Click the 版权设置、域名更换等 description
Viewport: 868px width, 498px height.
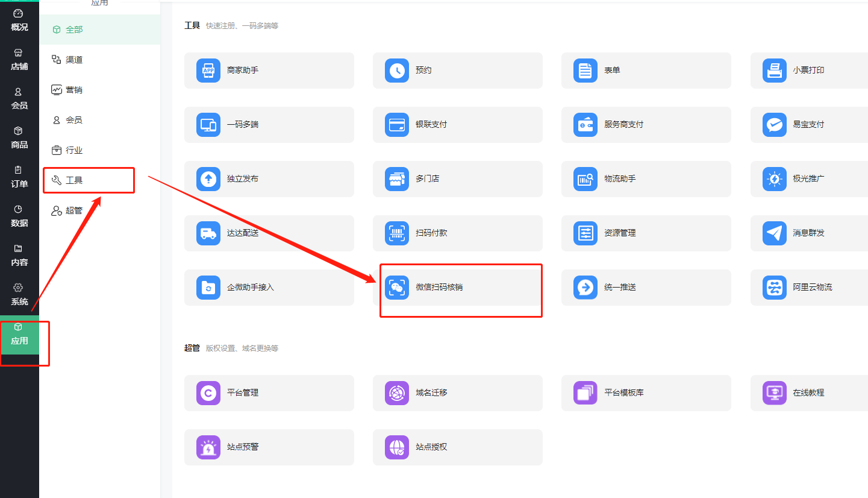click(x=242, y=348)
